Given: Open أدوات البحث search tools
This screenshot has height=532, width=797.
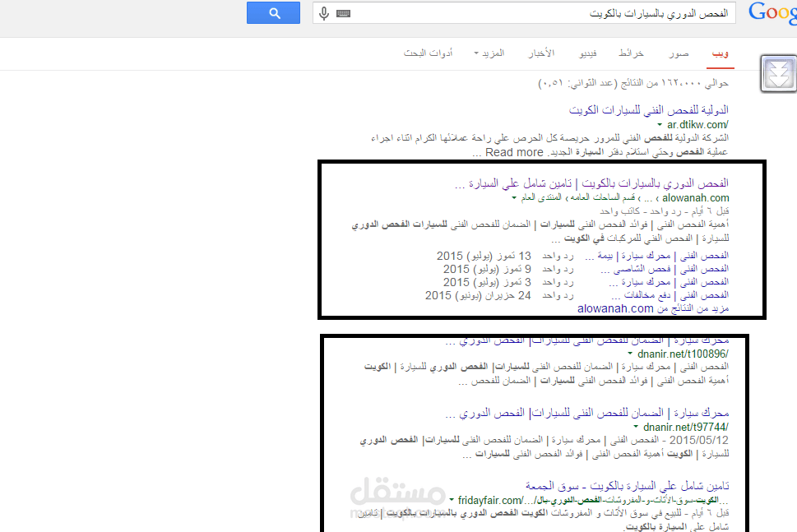Looking at the screenshot, I should coord(428,53).
